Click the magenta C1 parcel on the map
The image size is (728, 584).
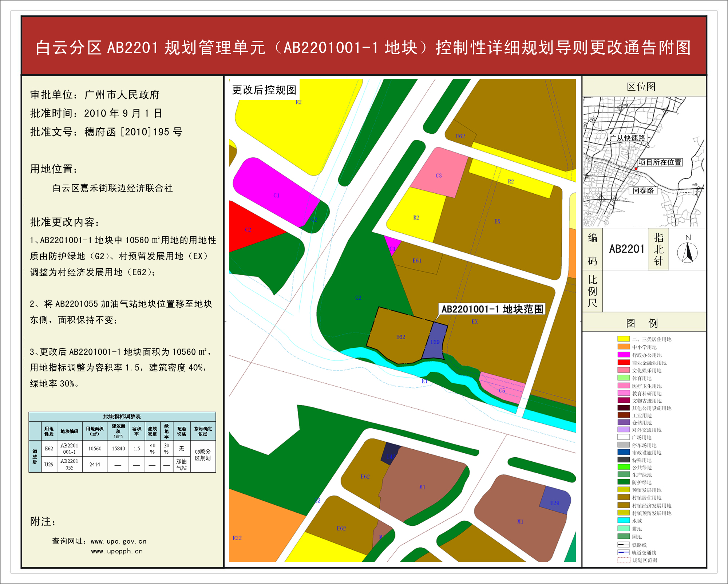pyautogui.click(x=276, y=195)
